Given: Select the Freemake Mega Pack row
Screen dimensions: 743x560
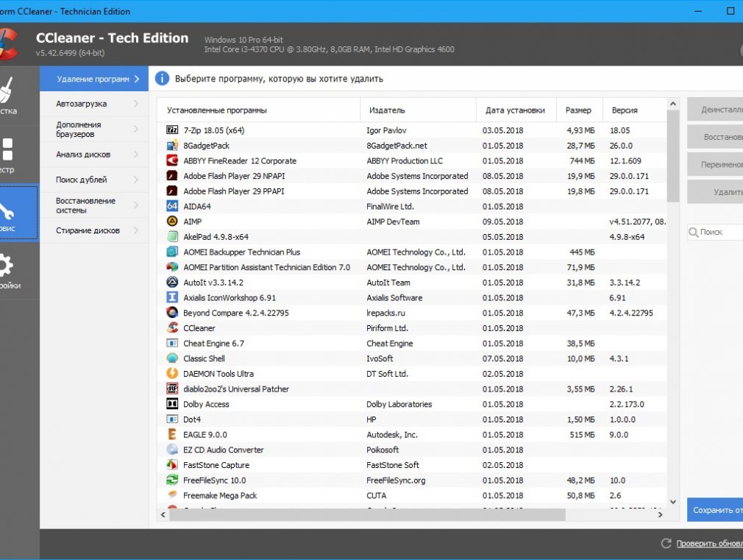Looking at the screenshot, I should tap(412, 495).
